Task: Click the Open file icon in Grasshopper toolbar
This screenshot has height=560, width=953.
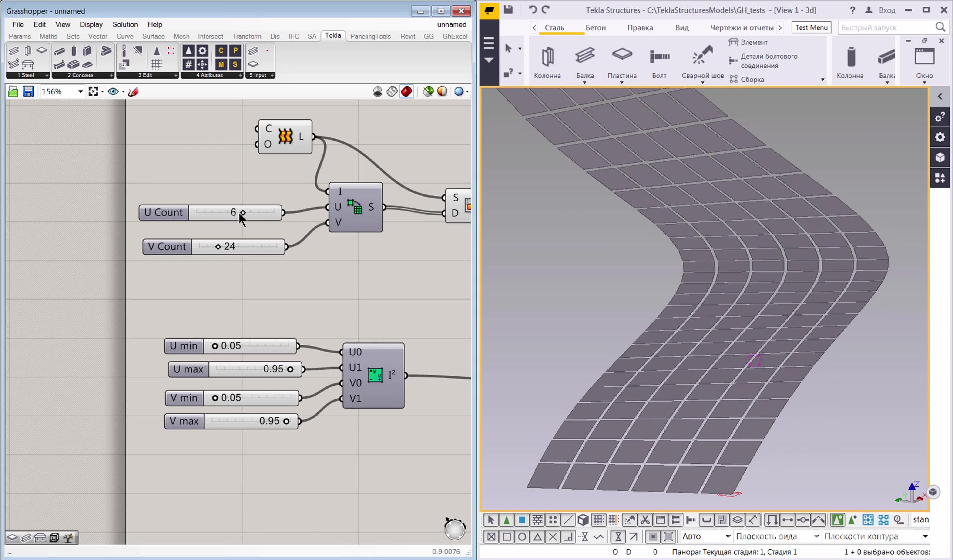Action: tap(13, 91)
